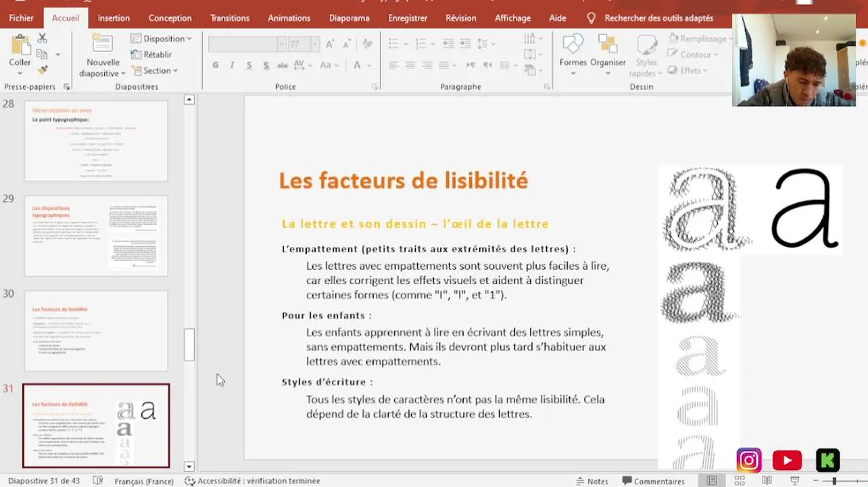868x487 pixels.
Task: Click the thumbnail panel scroll up arrow
Action: coord(189,100)
